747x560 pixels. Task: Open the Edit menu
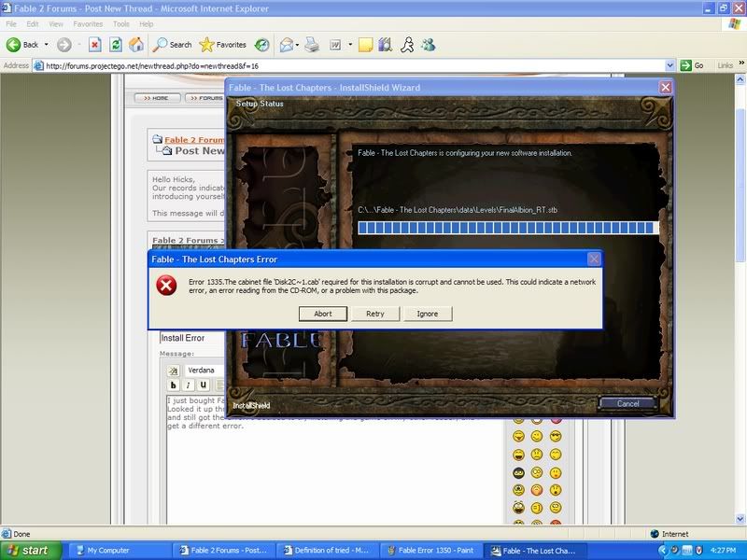[33, 24]
